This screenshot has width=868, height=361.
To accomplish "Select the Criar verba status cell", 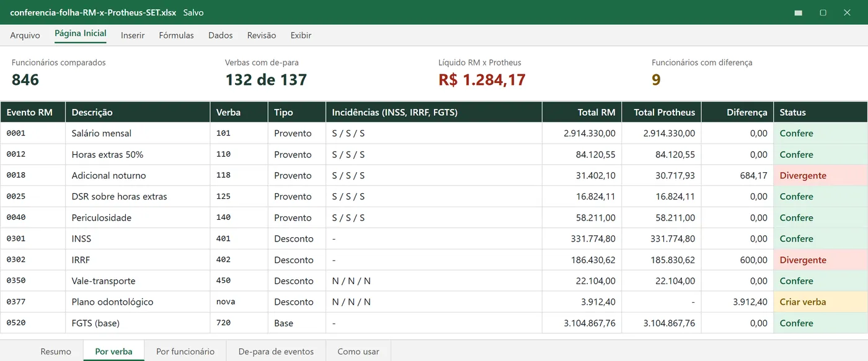I will click(x=820, y=302).
